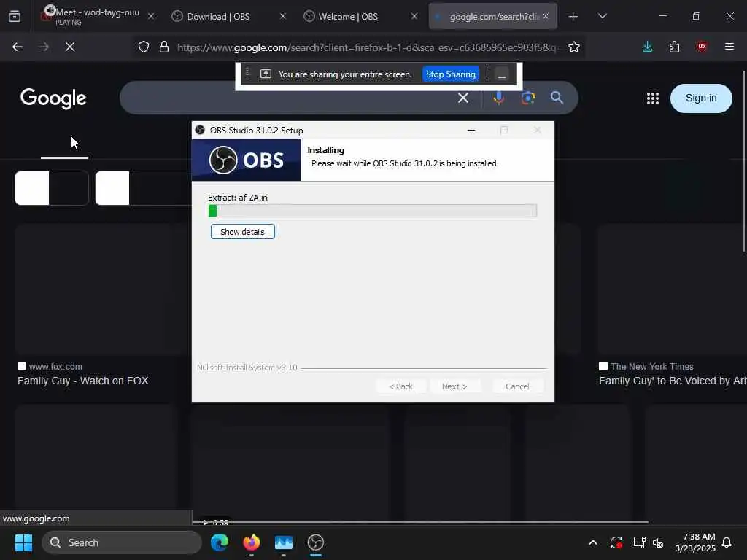
Task: Click the sync status tray icon
Action: [x=616, y=542]
